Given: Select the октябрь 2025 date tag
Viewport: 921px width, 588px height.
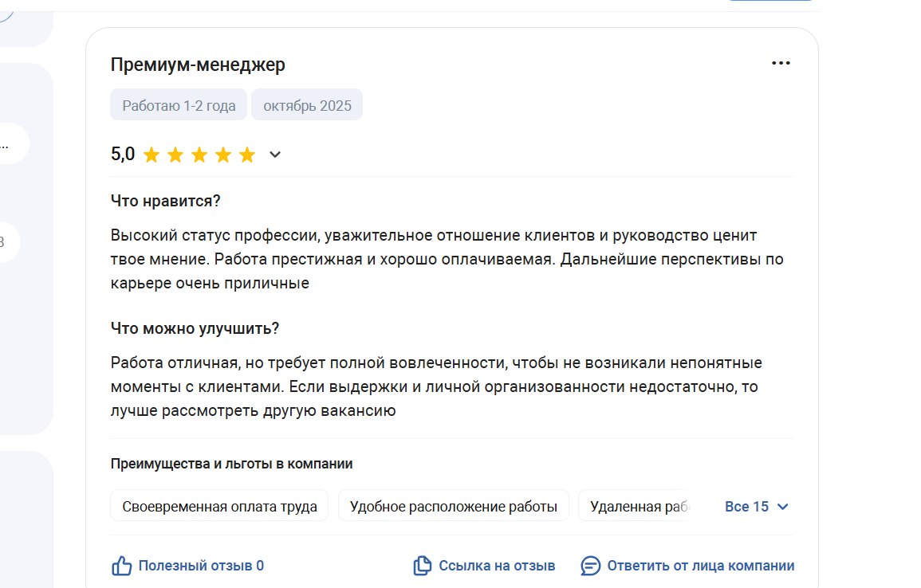Looking at the screenshot, I should [307, 105].
